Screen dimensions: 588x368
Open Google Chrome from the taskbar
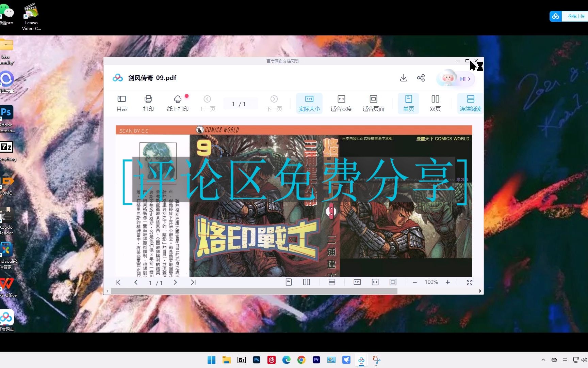pyautogui.click(x=301, y=360)
